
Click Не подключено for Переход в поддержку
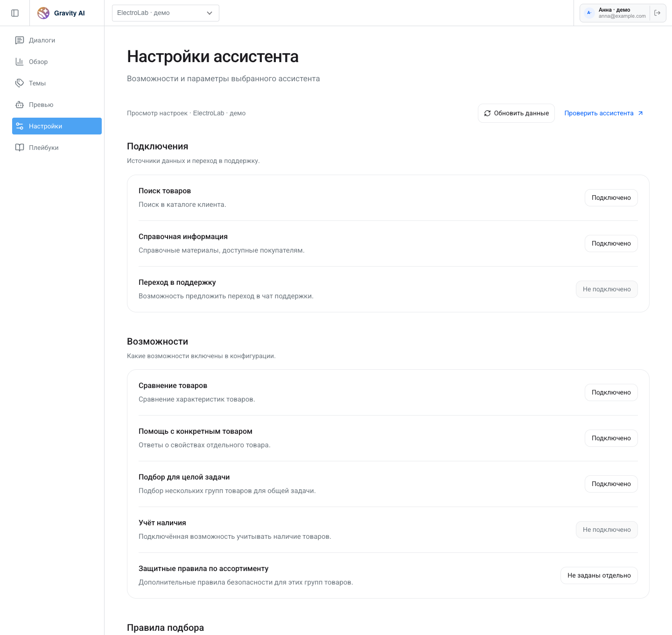(607, 289)
